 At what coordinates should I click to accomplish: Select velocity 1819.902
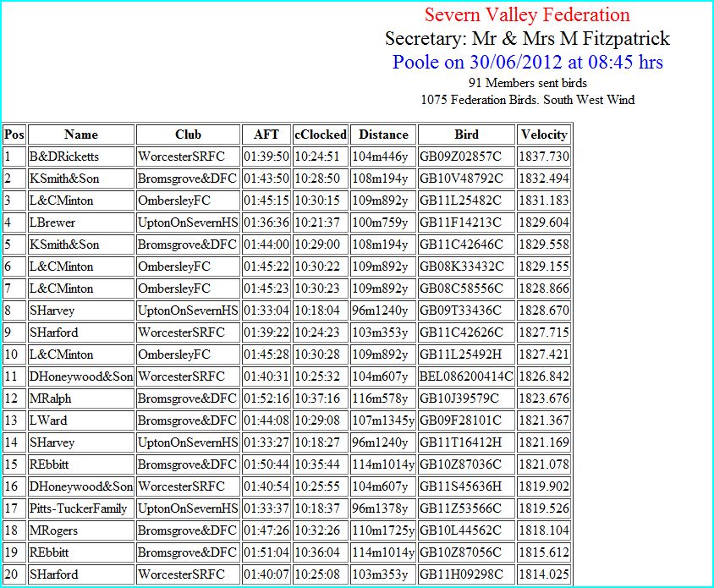click(544, 486)
